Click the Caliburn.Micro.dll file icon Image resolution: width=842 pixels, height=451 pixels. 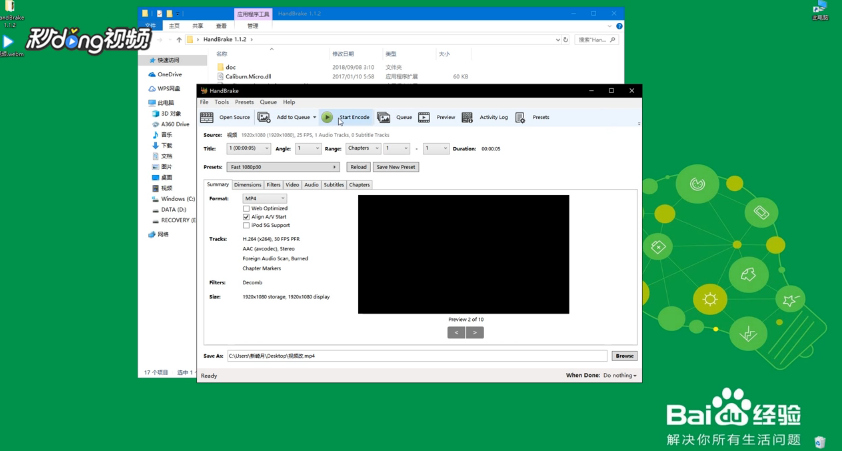pos(220,77)
